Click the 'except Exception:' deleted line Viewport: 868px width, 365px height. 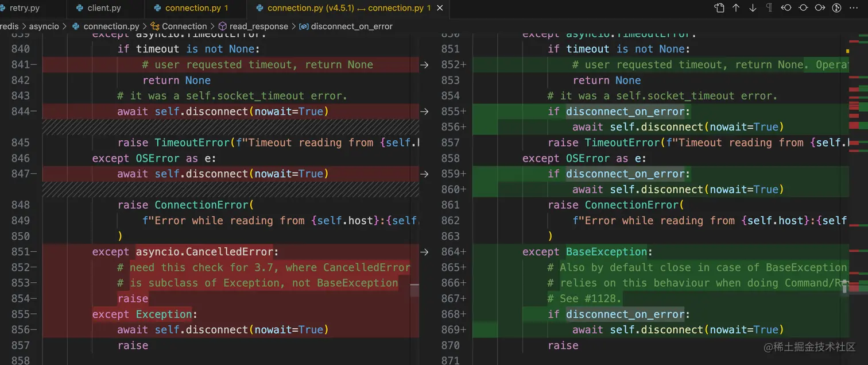[x=145, y=314]
